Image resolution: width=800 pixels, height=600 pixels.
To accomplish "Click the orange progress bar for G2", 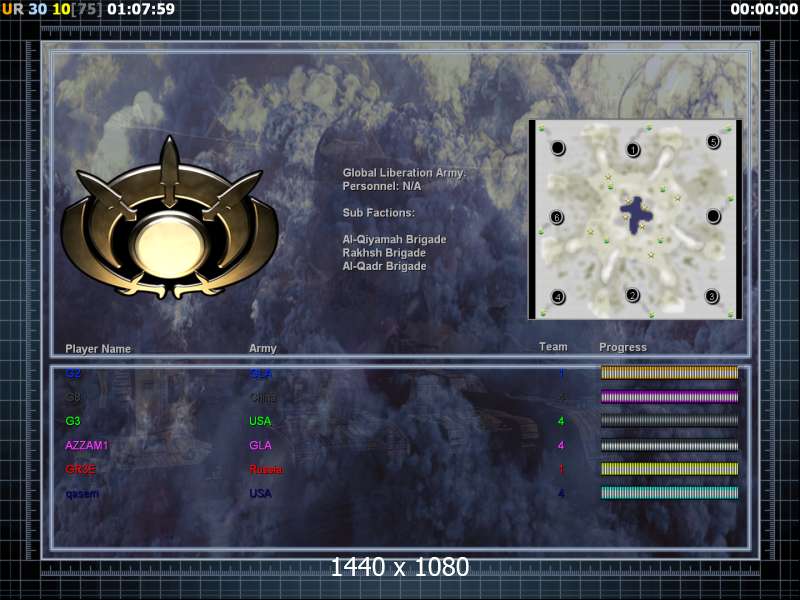I will coord(669,372).
